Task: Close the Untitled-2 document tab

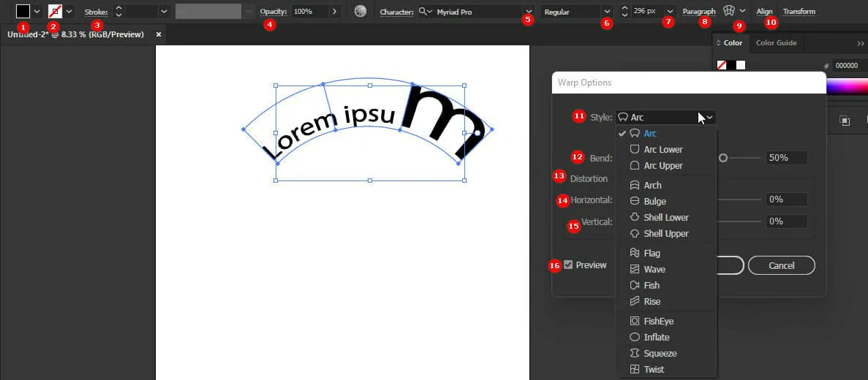Action: pyautogui.click(x=159, y=34)
